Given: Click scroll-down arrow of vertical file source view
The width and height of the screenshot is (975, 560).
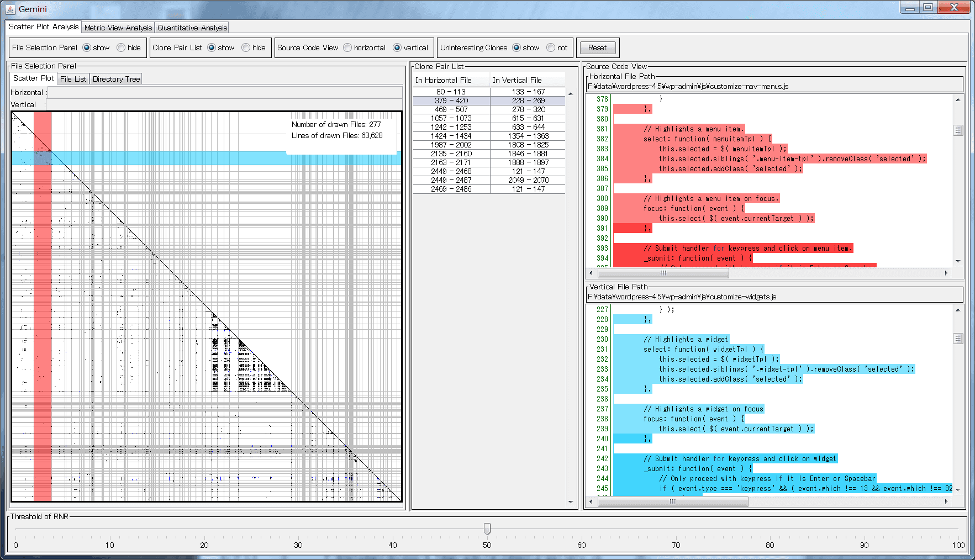Looking at the screenshot, I should click(x=957, y=489).
